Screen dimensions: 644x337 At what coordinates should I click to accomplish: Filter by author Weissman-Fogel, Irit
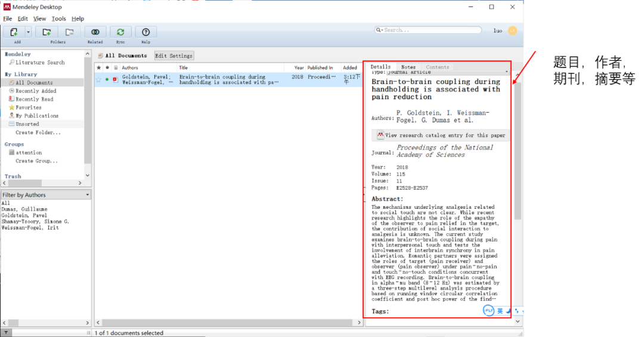point(30,228)
